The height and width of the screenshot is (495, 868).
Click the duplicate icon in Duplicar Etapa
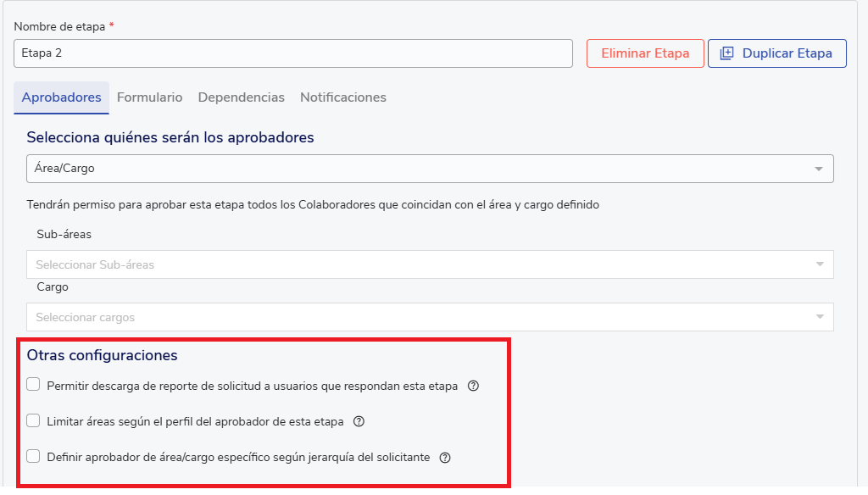(726, 53)
